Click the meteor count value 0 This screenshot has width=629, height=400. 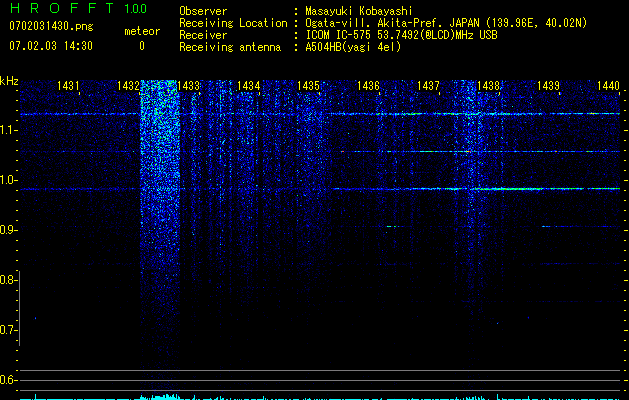coord(142,46)
